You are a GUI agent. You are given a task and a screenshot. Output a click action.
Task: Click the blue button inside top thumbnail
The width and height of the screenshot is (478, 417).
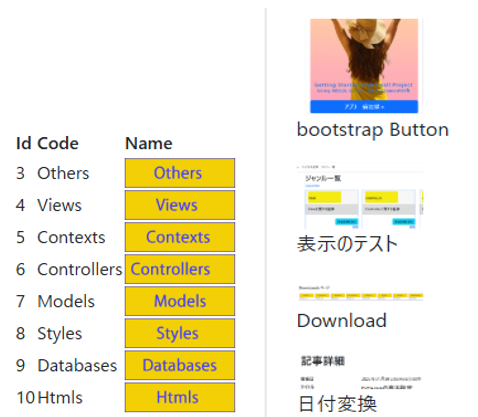364,107
